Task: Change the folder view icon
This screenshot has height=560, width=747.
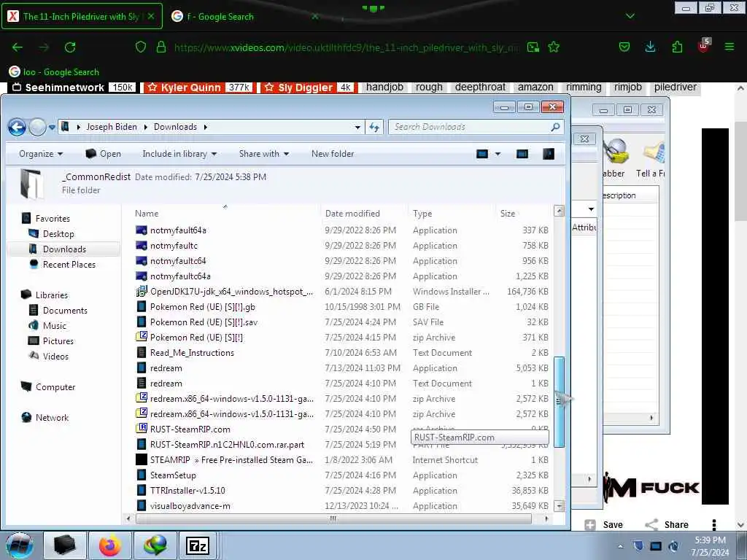Action: (482, 154)
